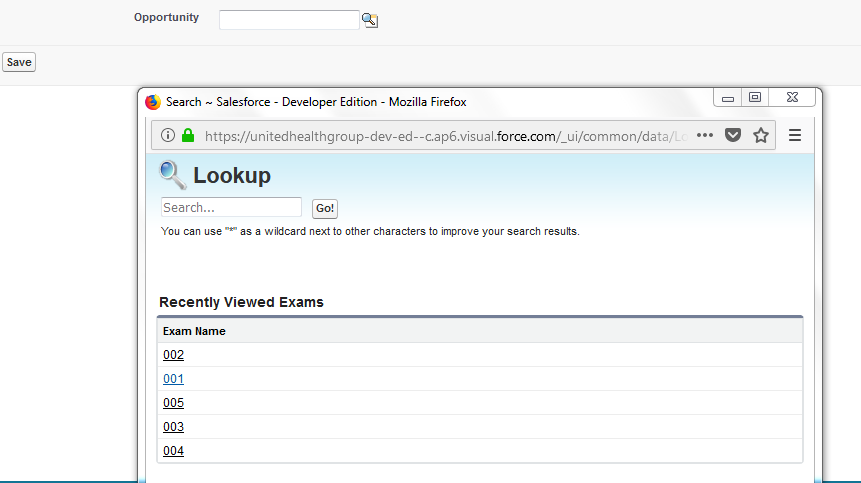Click the Save to Pocket icon
This screenshot has width=861, height=483.
[733, 136]
